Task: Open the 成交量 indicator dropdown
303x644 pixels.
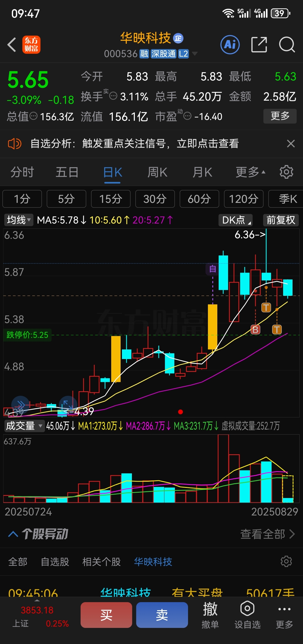Action: point(24,426)
